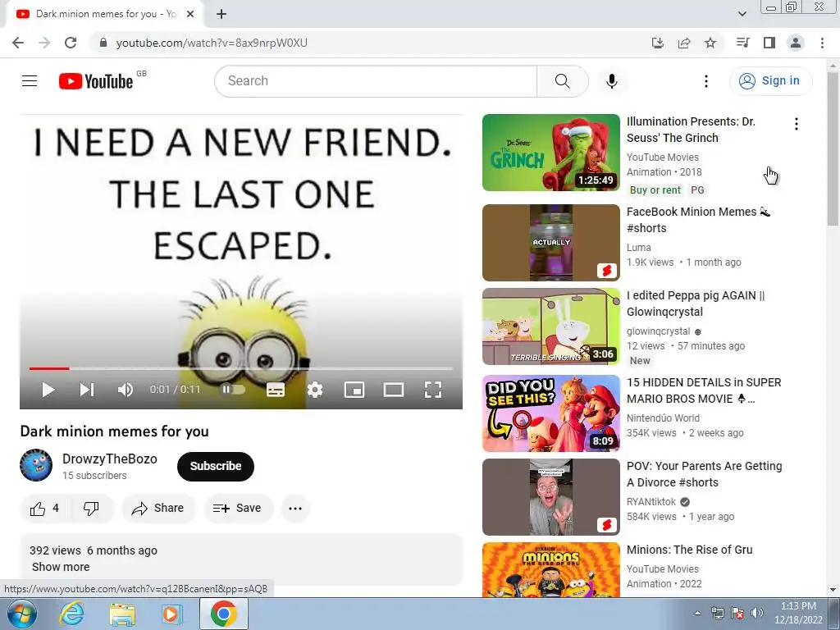
Task: Reload the page
Action: coord(71,43)
